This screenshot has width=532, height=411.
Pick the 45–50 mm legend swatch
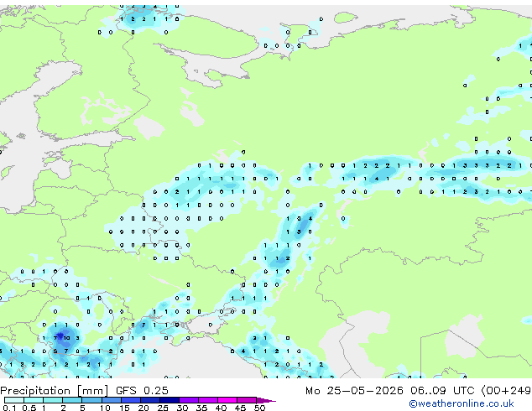247,400
